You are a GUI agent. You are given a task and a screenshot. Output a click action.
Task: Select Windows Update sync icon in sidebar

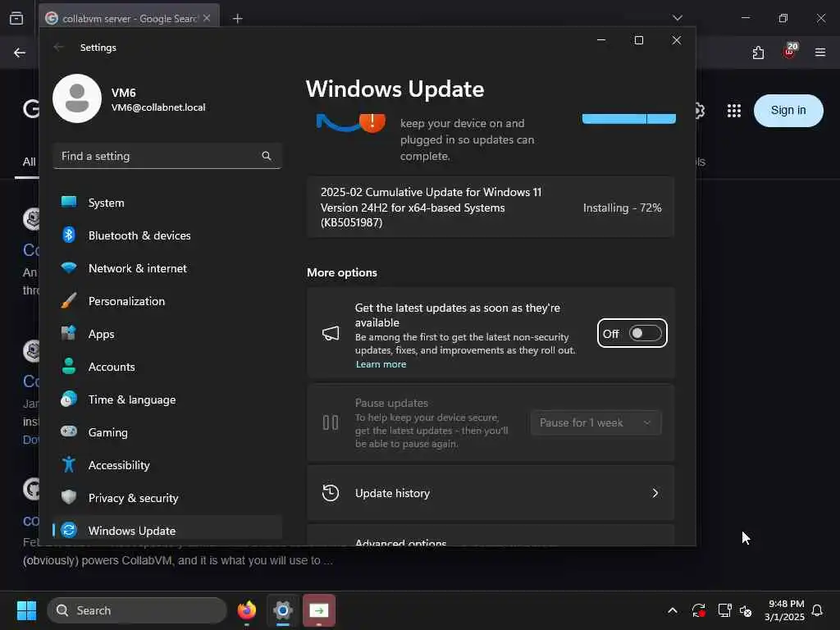coord(69,530)
